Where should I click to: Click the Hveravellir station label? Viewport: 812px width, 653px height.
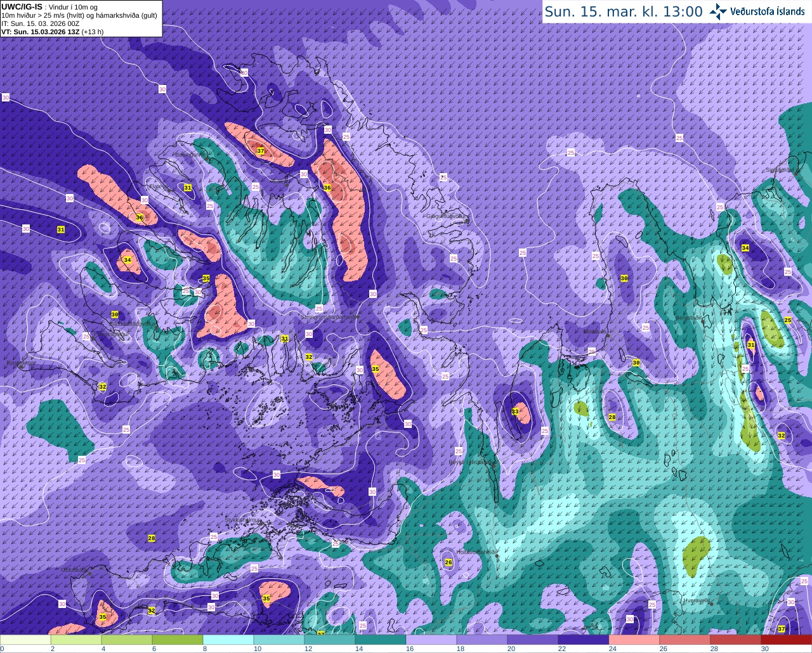coord(696,600)
